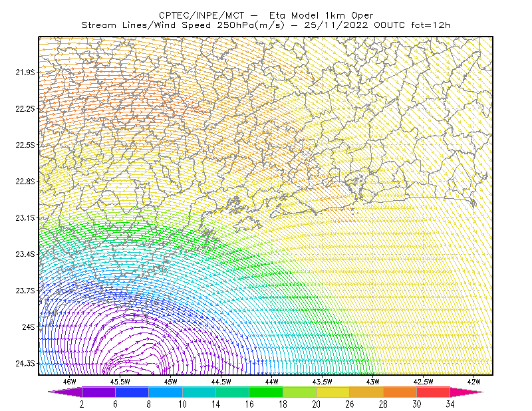Click the 43W longitude axis label
Screen dimensions: 532x411
pos(372,382)
